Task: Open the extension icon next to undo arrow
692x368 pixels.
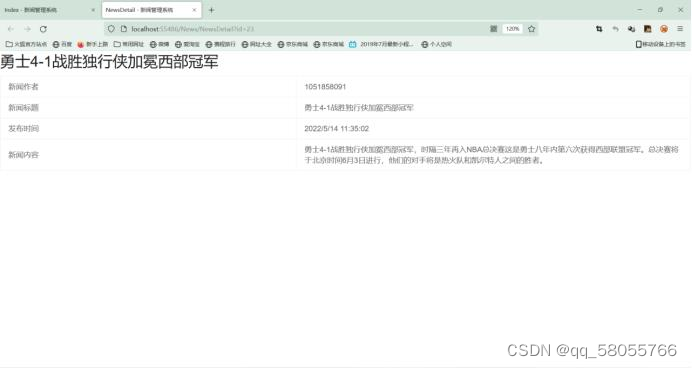Action: (x=632, y=29)
